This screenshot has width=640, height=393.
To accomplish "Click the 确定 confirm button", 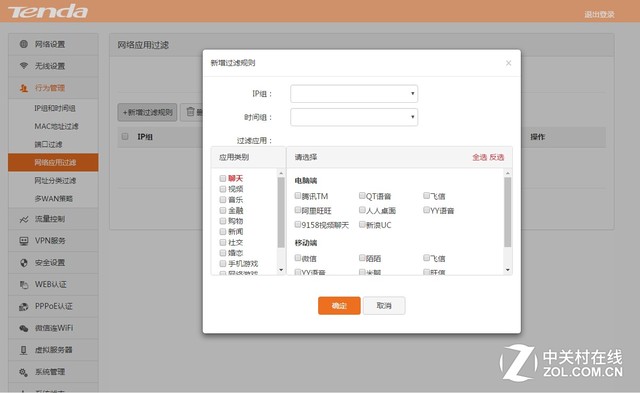I will 339,306.
